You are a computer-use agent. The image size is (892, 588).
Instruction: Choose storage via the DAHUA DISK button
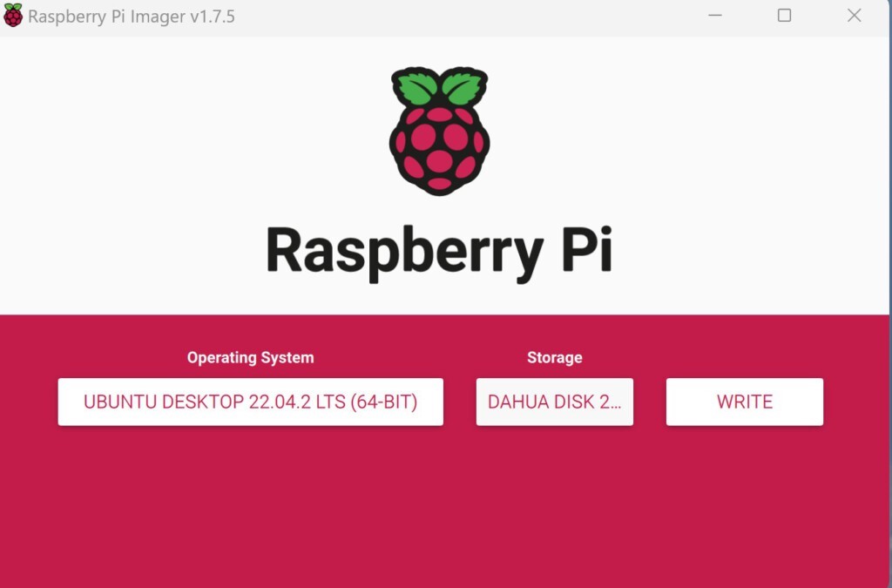point(555,402)
